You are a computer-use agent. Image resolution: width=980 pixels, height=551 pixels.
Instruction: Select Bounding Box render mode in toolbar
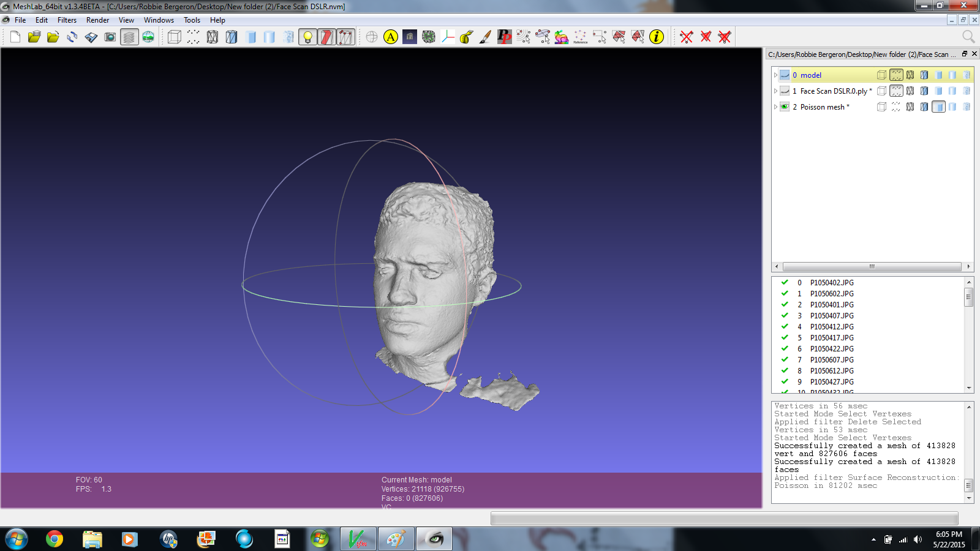click(175, 37)
